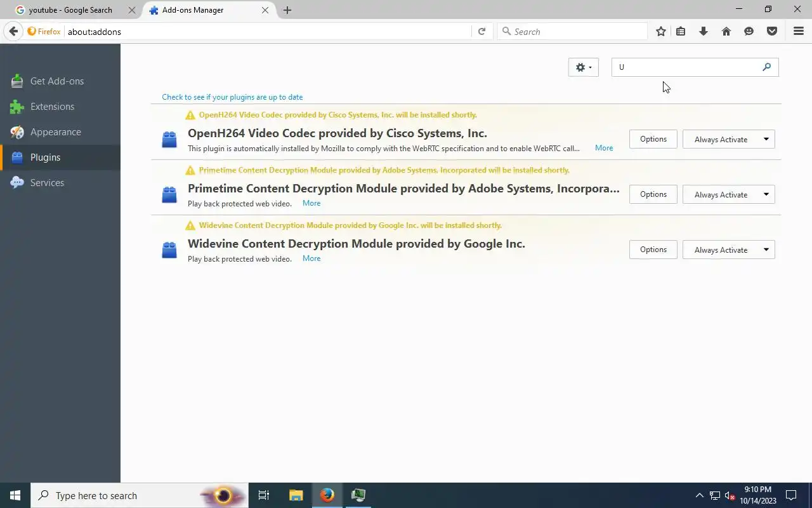Open Options for Widevine Content Decryption Module
The height and width of the screenshot is (508, 812).
[x=653, y=250]
